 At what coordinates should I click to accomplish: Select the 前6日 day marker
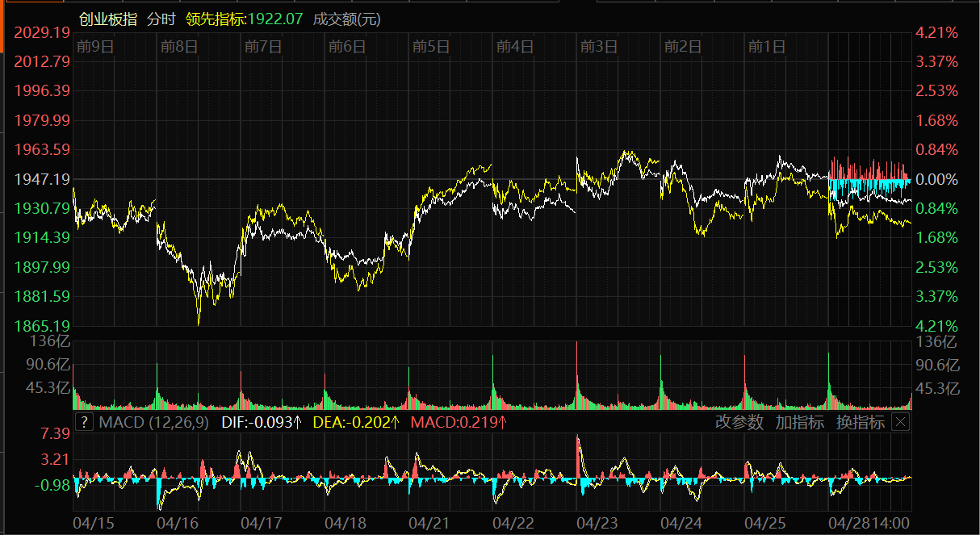(347, 47)
